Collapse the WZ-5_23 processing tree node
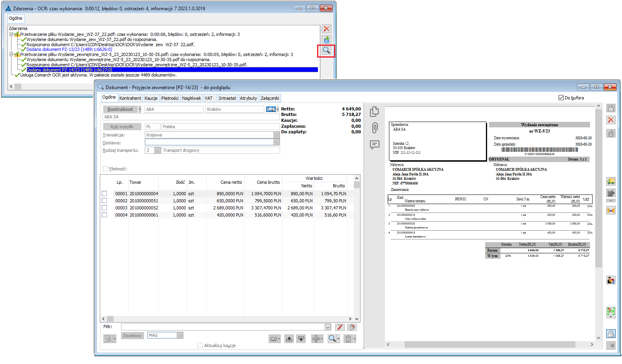Image resolution: width=622 pixels, height=364 pixels. click(11, 54)
